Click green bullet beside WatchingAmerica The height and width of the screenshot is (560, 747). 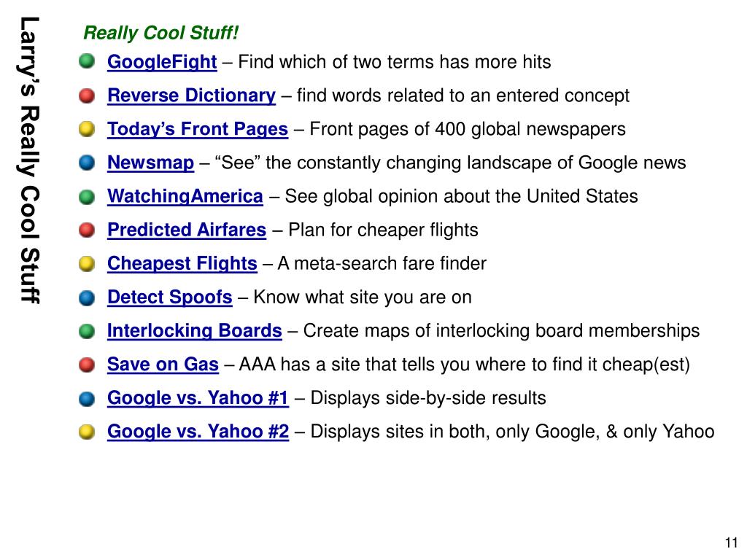pyautogui.click(x=87, y=197)
